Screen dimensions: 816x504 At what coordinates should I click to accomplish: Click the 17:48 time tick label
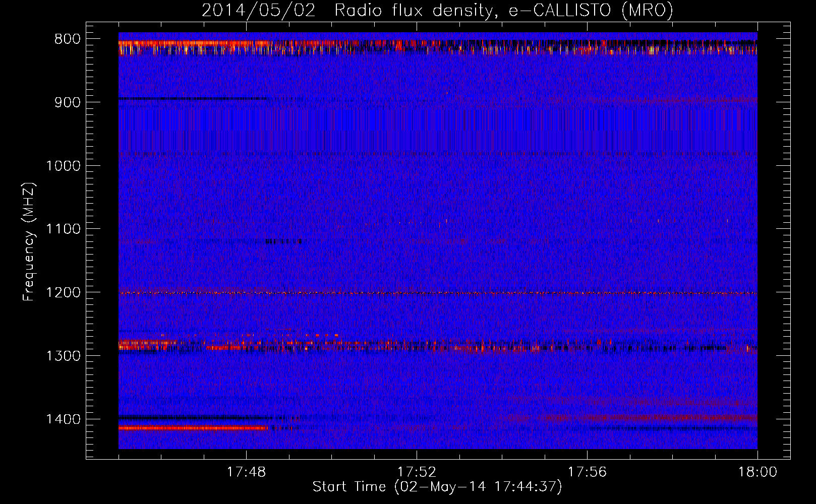[246, 472]
